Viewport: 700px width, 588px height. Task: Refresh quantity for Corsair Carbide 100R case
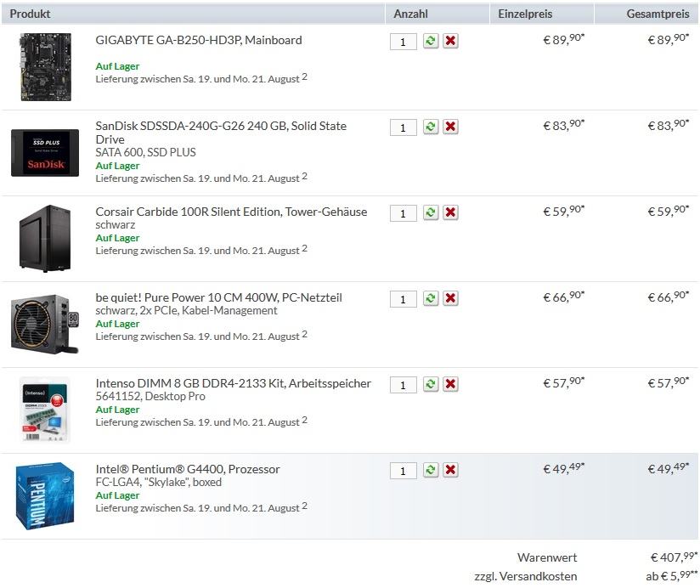pyautogui.click(x=431, y=212)
